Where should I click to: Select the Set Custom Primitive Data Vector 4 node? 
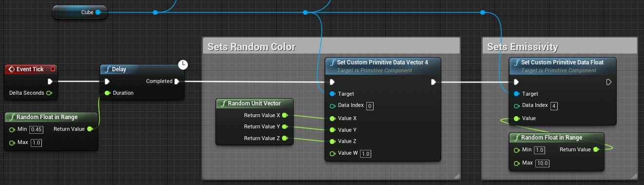click(x=383, y=65)
